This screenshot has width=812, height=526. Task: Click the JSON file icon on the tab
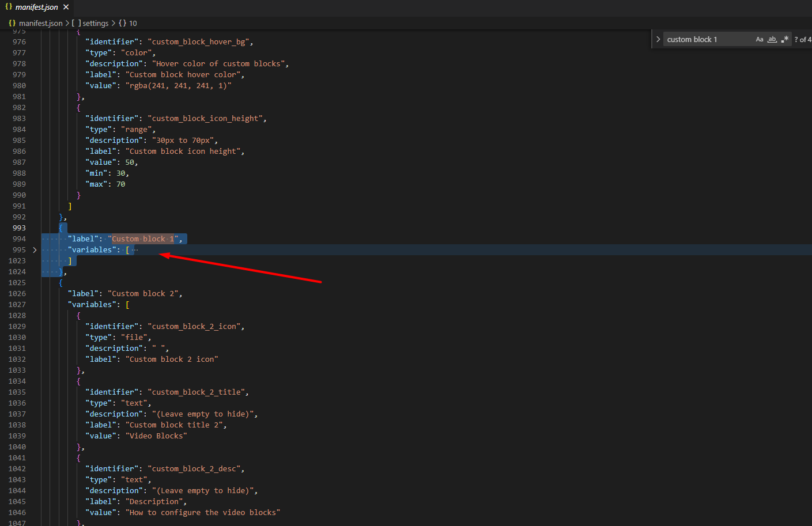pos(9,7)
